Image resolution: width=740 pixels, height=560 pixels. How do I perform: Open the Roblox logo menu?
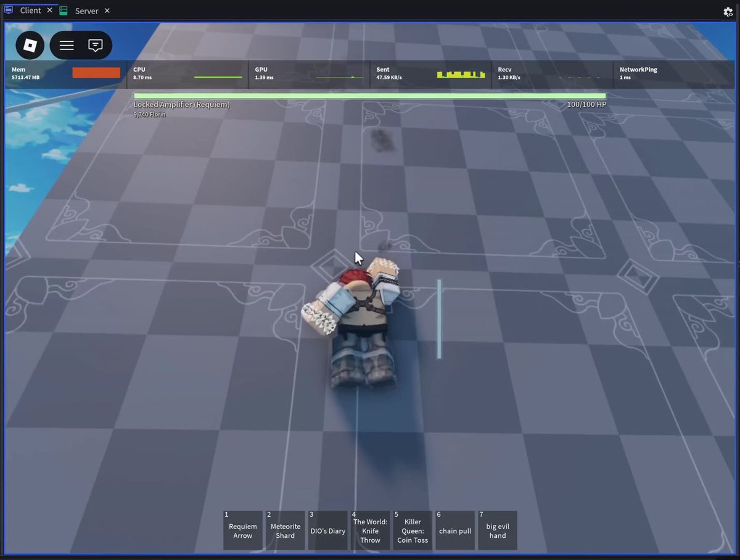point(30,45)
